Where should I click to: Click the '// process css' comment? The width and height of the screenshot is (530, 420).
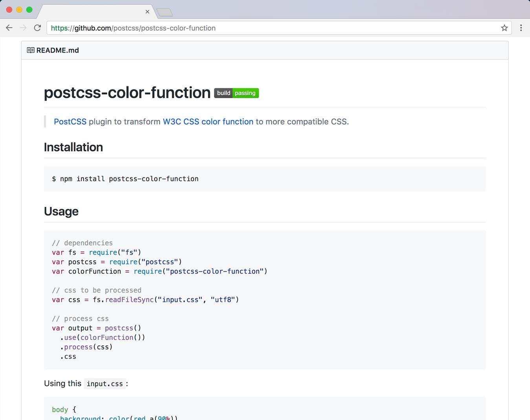pos(80,319)
